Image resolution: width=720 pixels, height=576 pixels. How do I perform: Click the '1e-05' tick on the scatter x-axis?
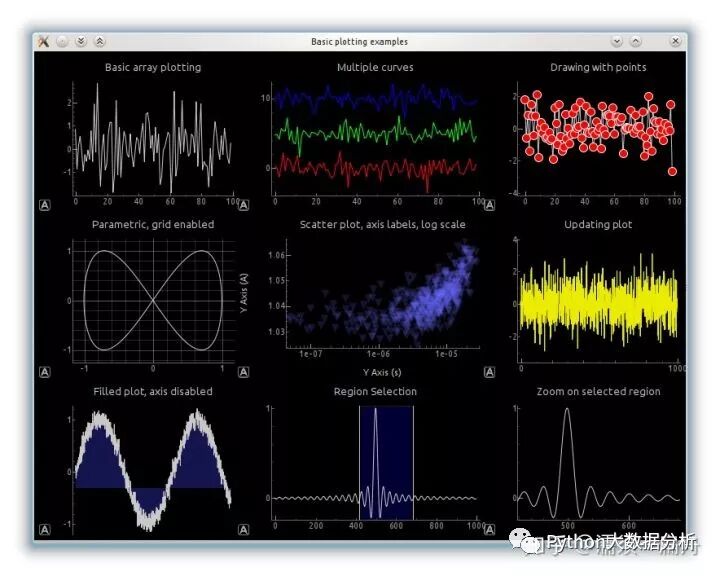coord(446,354)
